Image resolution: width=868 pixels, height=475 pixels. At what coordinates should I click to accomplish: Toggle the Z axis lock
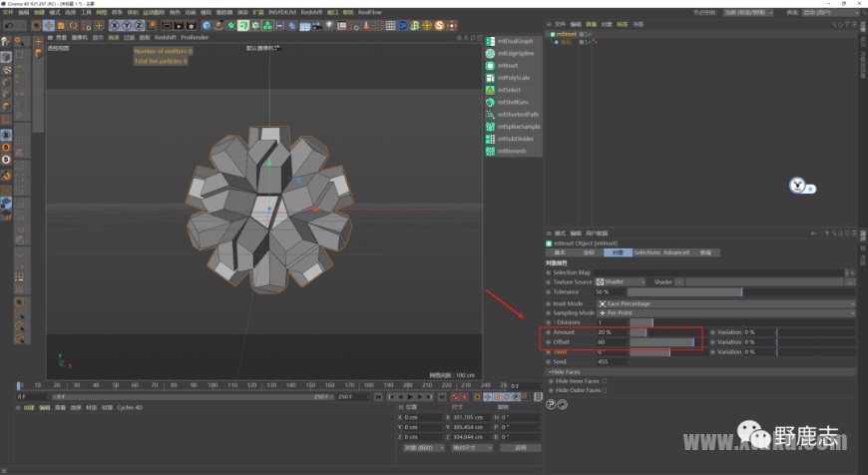(139, 26)
